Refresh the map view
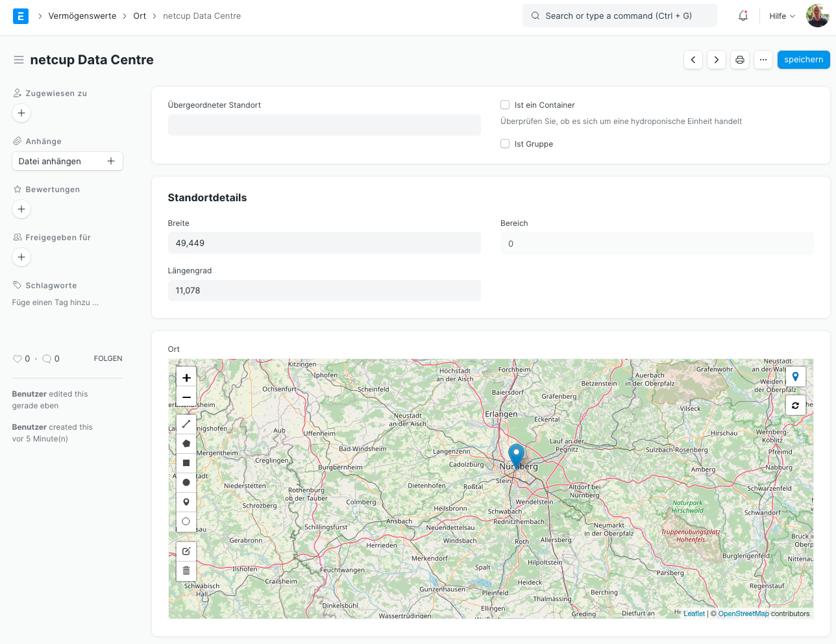The width and height of the screenshot is (836, 644). coord(795,405)
